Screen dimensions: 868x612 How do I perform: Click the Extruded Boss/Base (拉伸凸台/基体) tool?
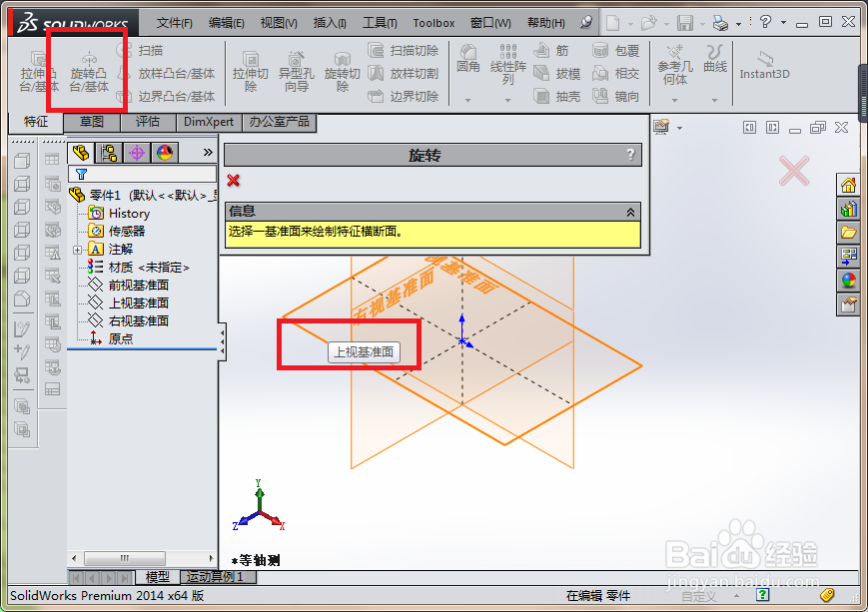(39, 72)
